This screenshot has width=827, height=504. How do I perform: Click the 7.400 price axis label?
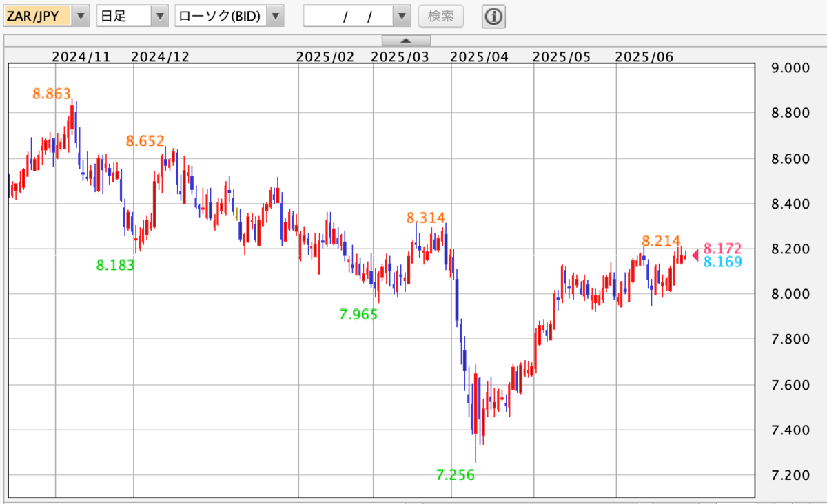point(790,430)
